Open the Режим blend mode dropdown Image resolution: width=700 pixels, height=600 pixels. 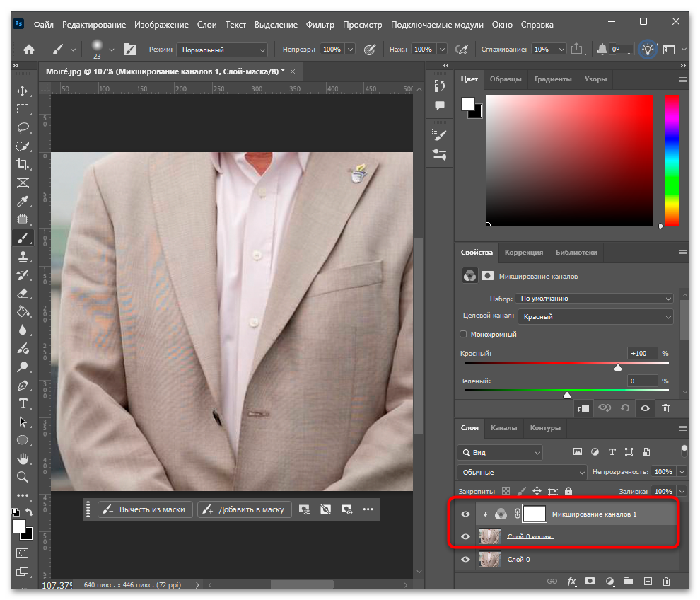point(222,50)
